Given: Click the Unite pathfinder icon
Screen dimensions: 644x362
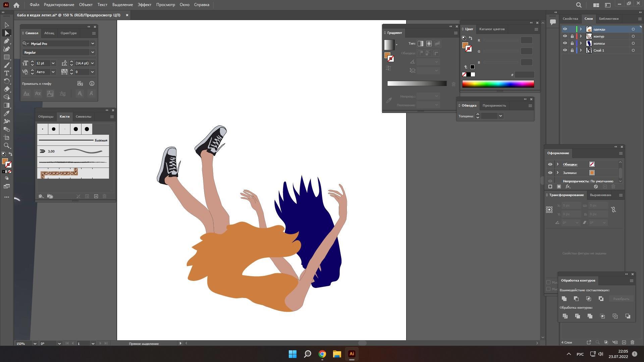Looking at the screenshot, I should [564, 299].
